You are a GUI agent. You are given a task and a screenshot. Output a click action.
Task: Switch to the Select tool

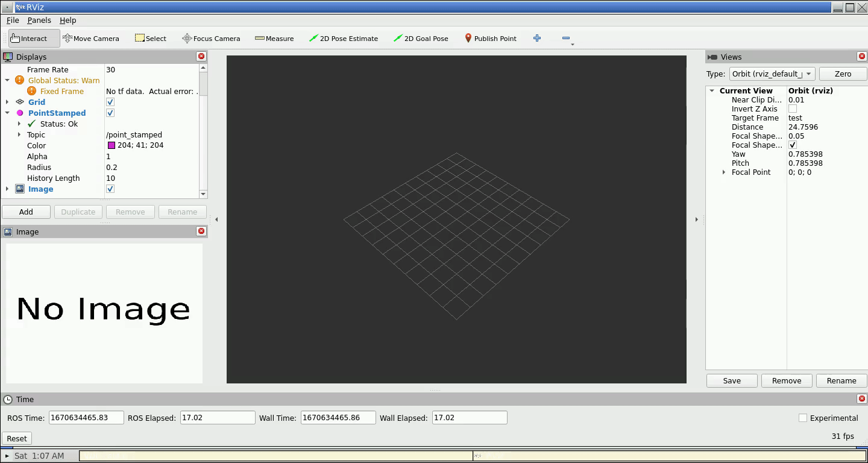pyautogui.click(x=150, y=38)
